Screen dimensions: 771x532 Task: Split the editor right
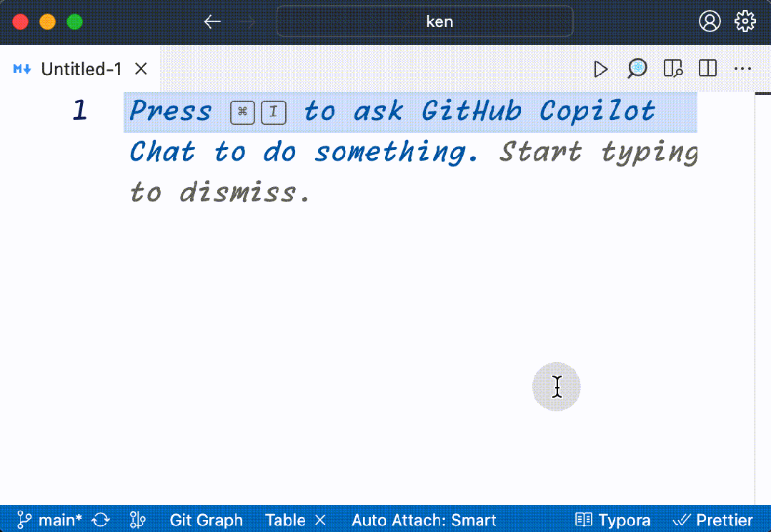click(707, 69)
